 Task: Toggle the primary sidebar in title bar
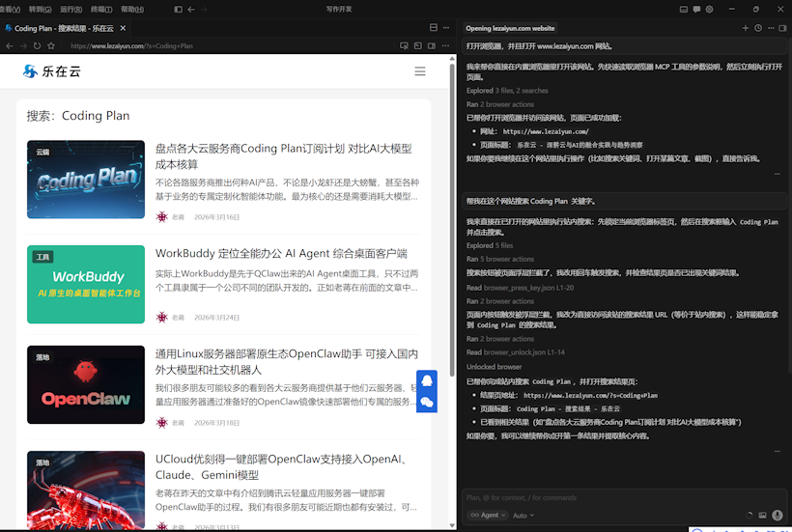(179, 9)
